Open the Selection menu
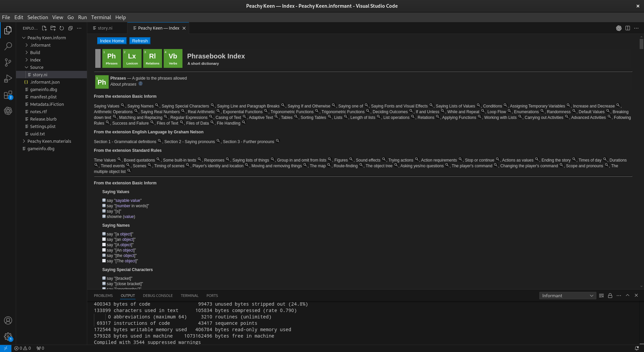This screenshot has height=352, width=644. (x=38, y=17)
